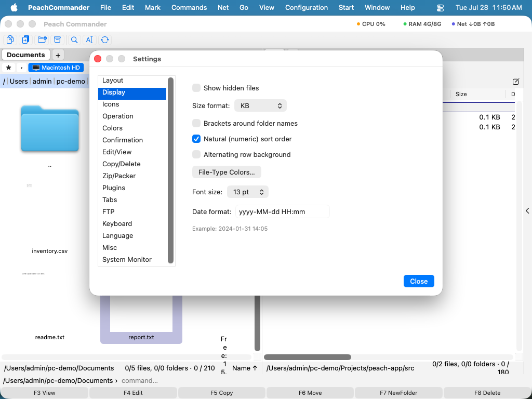Click the parent folder '..' icon
Image resolution: width=532 pixels, height=399 pixels.
[x=50, y=129]
